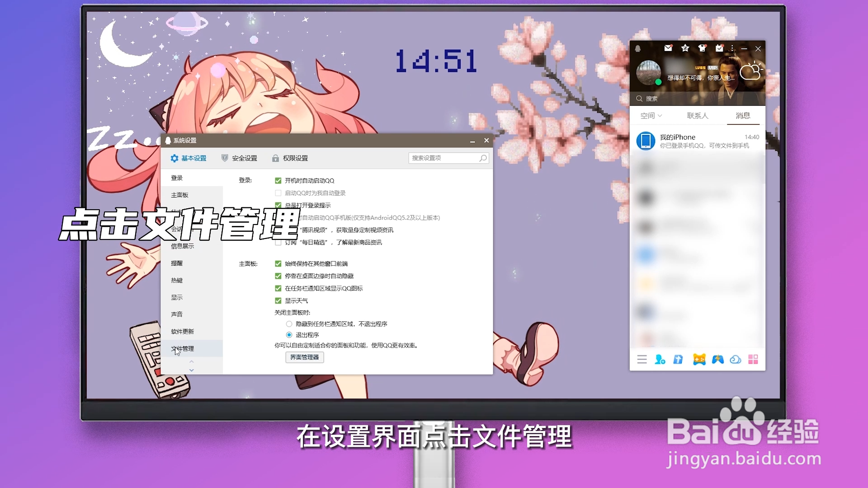The width and height of the screenshot is (868, 488).
Task: Open the pink app grid icon
Action: click(x=753, y=360)
